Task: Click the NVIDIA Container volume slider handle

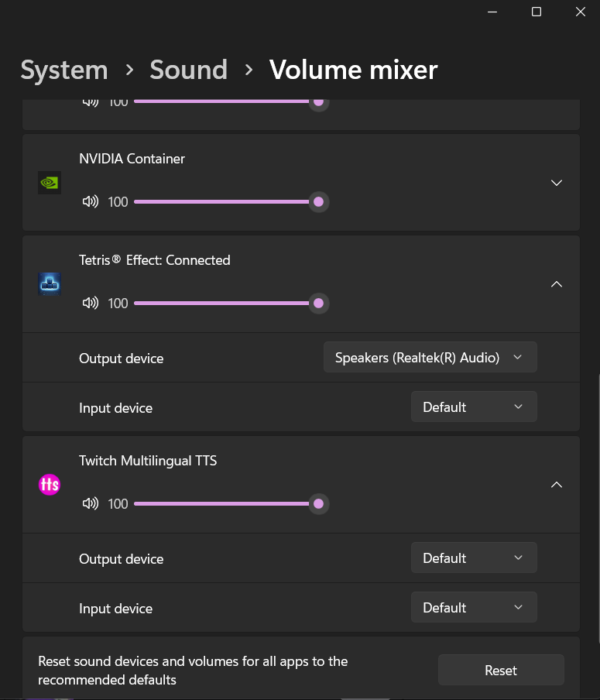Action: 318,202
